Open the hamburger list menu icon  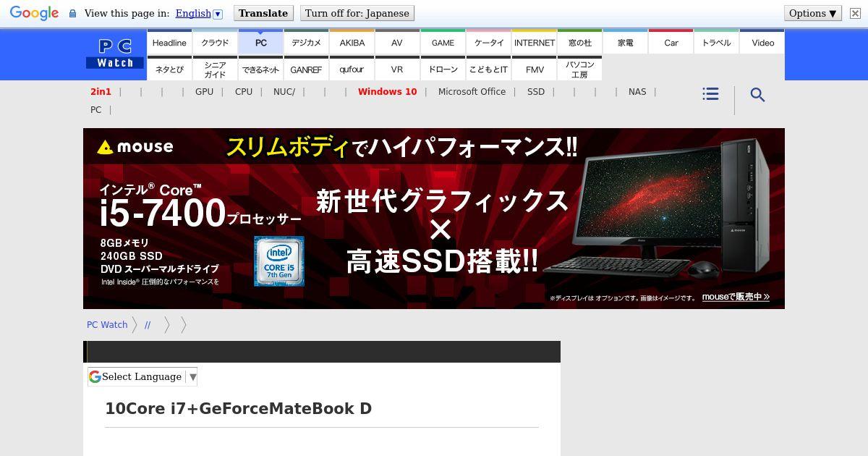coord(710,94)
